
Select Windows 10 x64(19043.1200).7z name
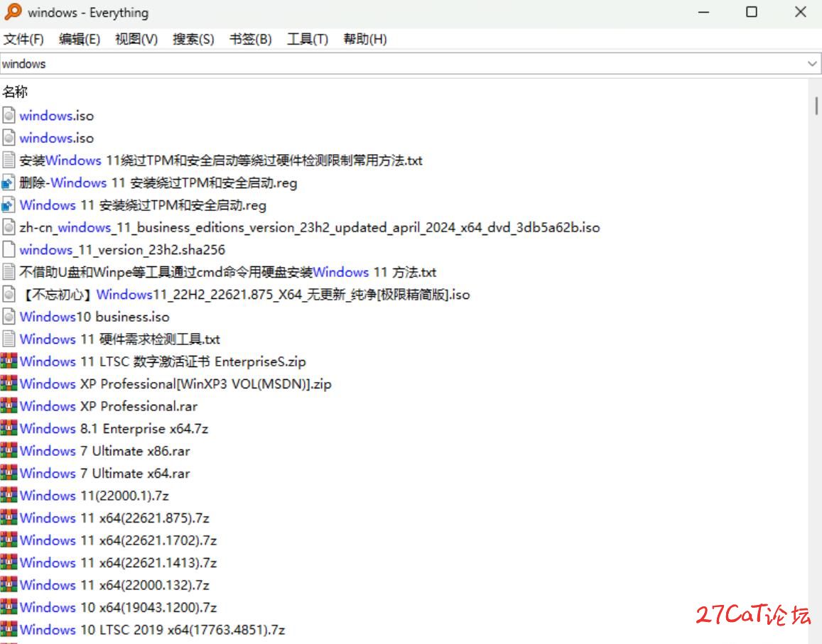click(118, 607)
